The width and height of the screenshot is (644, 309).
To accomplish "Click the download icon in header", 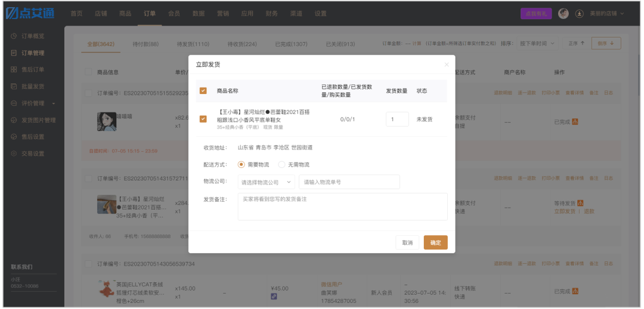I will pyautogui.click(x=579, y=14).
